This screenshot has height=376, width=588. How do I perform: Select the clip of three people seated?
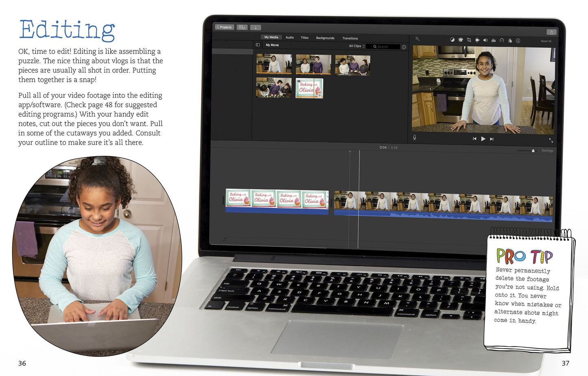pos(352,66)
